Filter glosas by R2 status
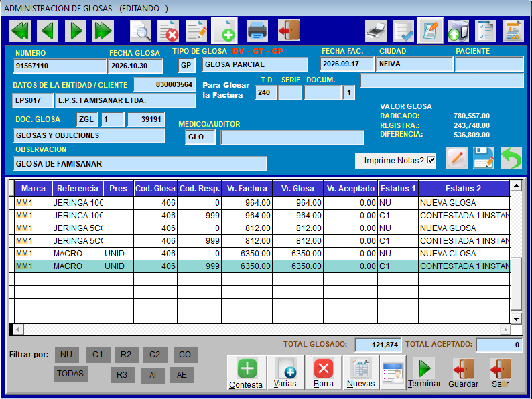 (126, 355)
